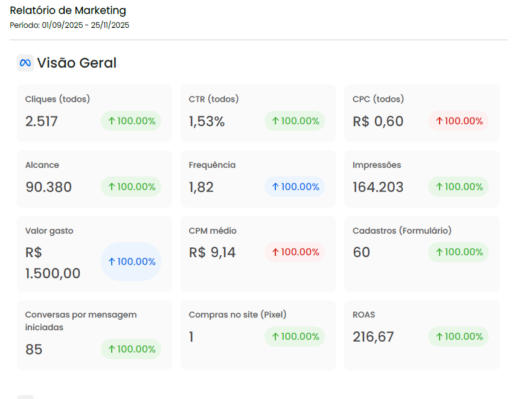
Task: Click the Relatório de Marketing title
Action: point(68,10)
